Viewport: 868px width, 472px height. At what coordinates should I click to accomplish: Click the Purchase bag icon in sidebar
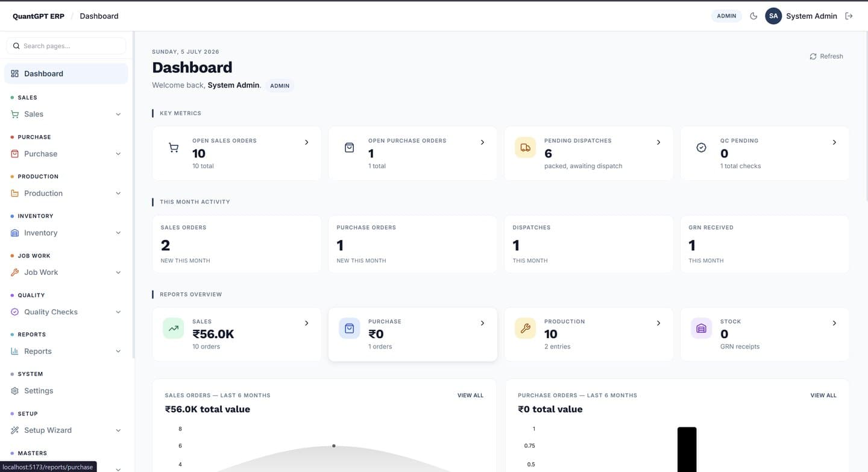tap(15, 154)
